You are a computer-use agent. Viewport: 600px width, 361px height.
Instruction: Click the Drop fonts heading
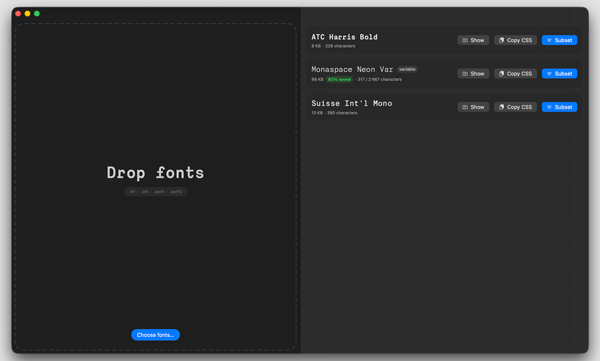tap(155, 173)
